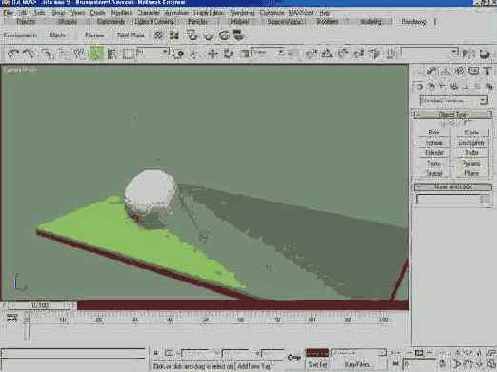The width and height of the screenshot is (497, 372).
Task: Click the Shapes category icon in Create panel
Action: pyautogui.click(x=432, y=87)
